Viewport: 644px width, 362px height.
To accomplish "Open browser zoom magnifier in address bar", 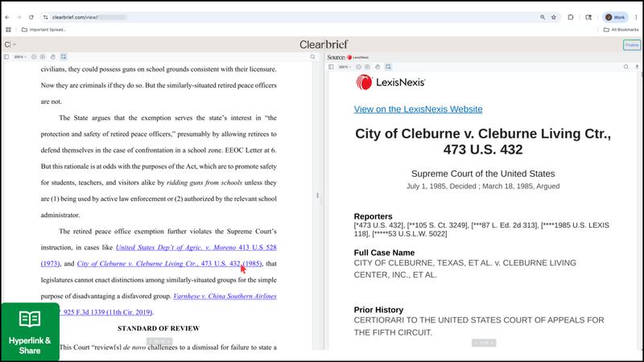I will coord(543,17).
